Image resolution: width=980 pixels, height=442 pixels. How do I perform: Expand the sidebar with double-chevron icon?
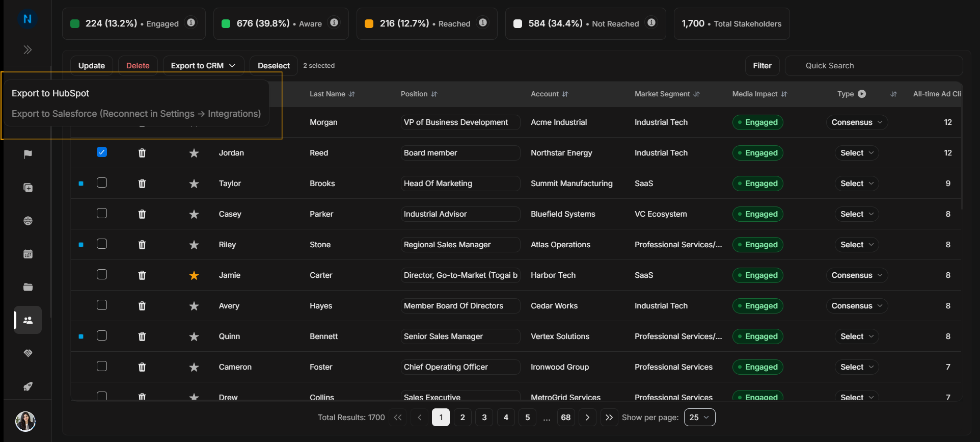tap(28, 49)
